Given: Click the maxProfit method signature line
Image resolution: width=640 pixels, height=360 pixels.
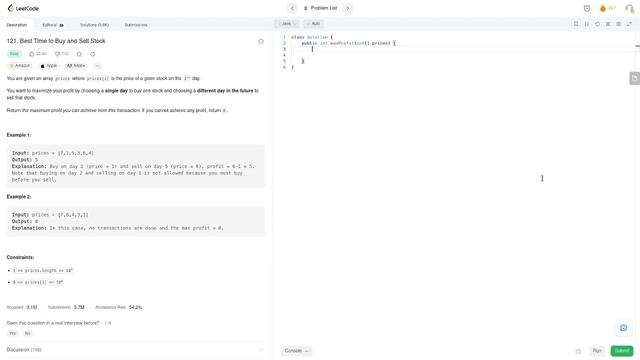Looking at the screenshot, I should click(349, 43).
